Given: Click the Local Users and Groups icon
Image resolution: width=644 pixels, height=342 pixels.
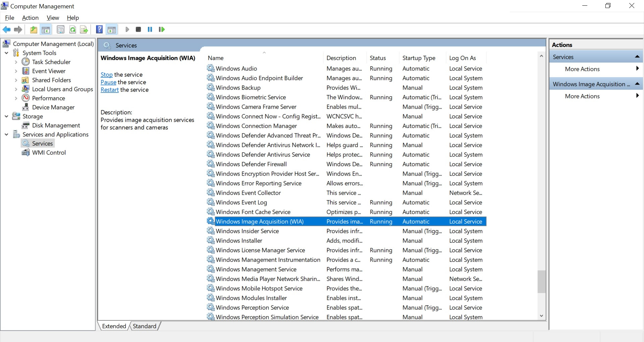Looking at the screenshot, I should click(25, 89).
